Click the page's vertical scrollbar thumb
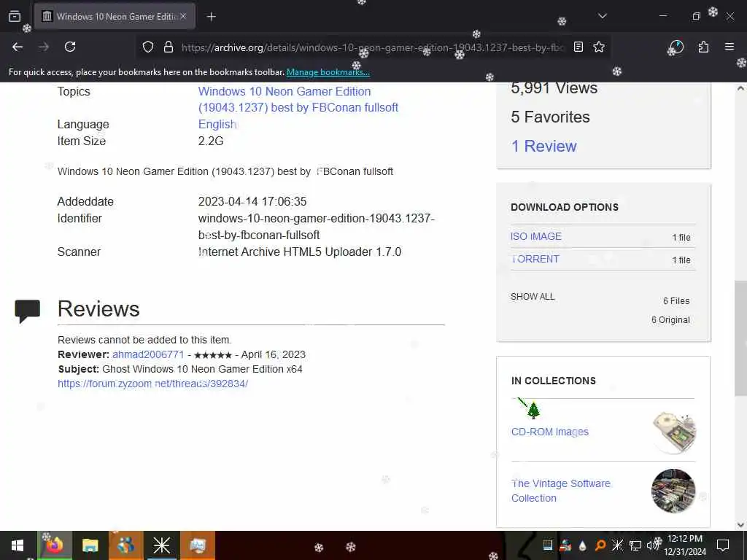747x560 pixels. 741,338
